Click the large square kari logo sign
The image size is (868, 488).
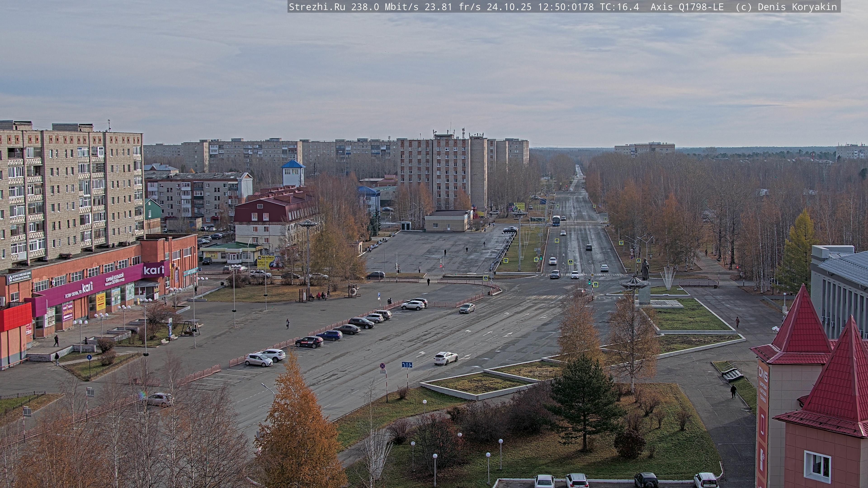[x=154, y=270]
